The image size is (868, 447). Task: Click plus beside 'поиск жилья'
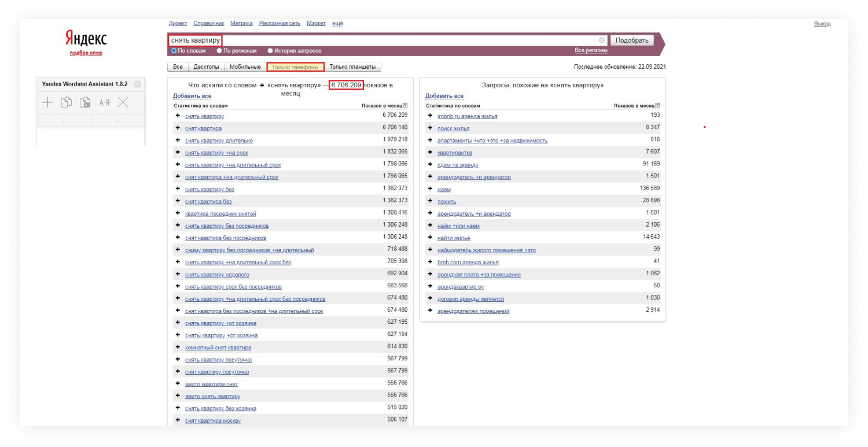(x=431, y=128)
